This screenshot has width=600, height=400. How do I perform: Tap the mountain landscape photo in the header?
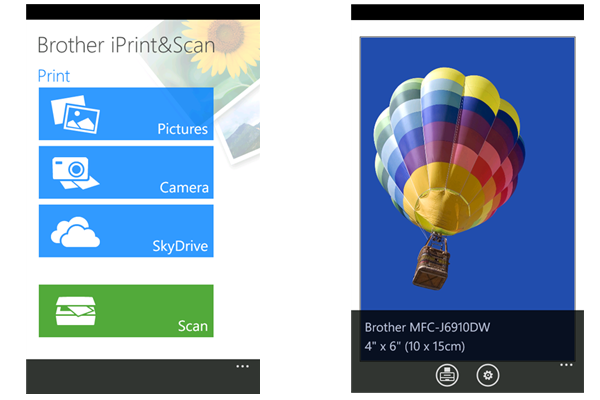240,128
